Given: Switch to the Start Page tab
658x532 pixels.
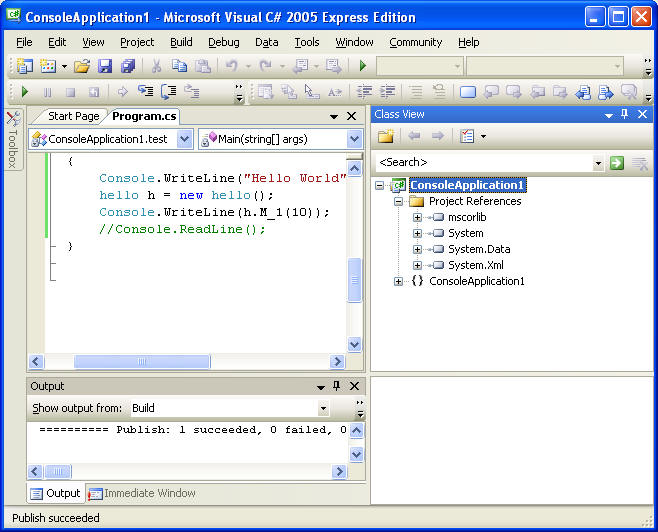Looking at the screenshot, I should 73,116.
